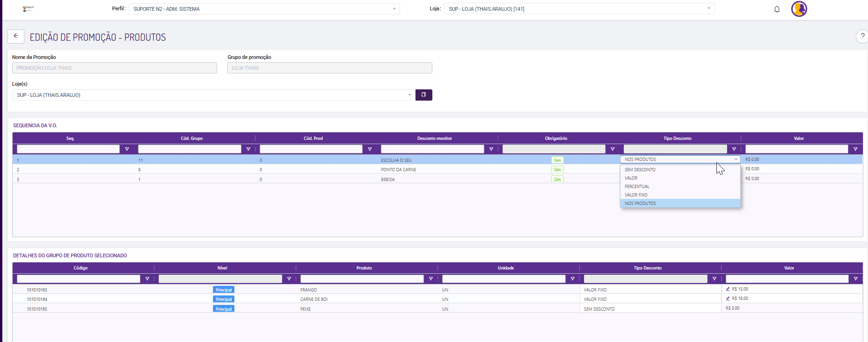Click Desconto monitor filter input
This screenshot has height=342, width=868.
pos(432,149)
